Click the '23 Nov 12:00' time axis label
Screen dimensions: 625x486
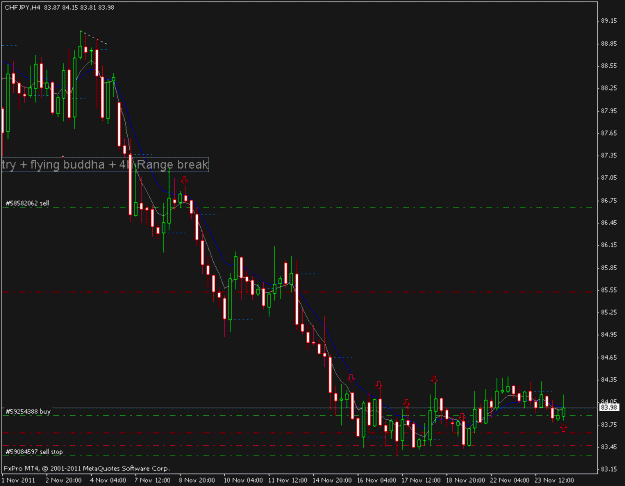tap(554, 480)
